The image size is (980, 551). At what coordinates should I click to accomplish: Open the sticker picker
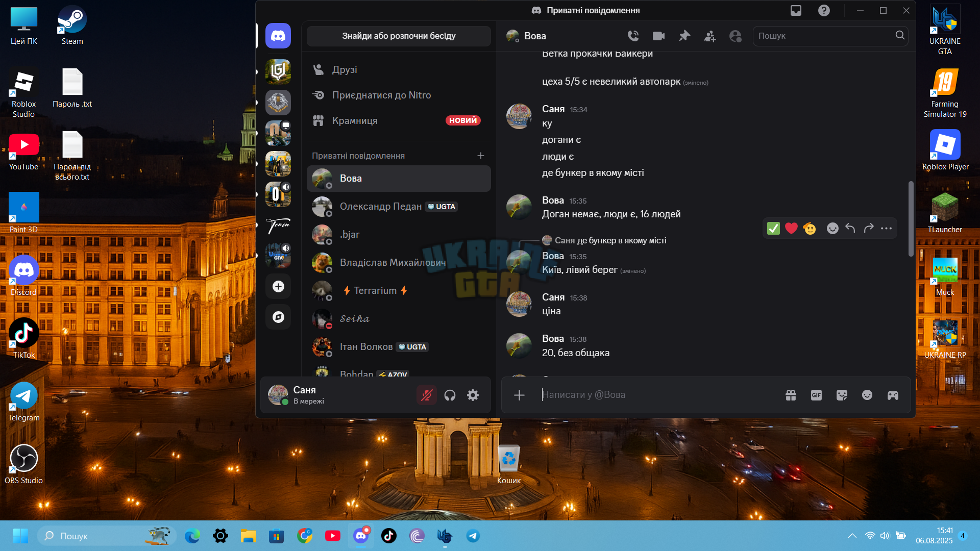(x=842, y=395)
